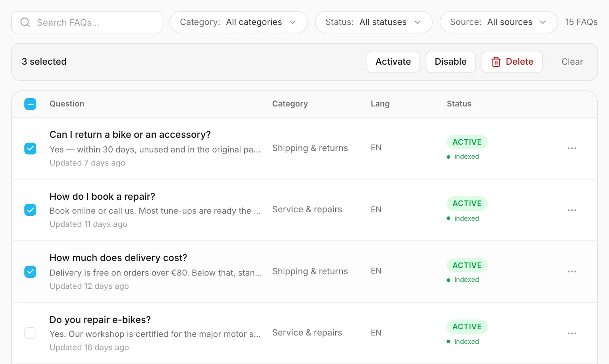Click 'Shipping & returns' in delivery cost row
The image size is (609, 364).
click(x=310, y=271)
